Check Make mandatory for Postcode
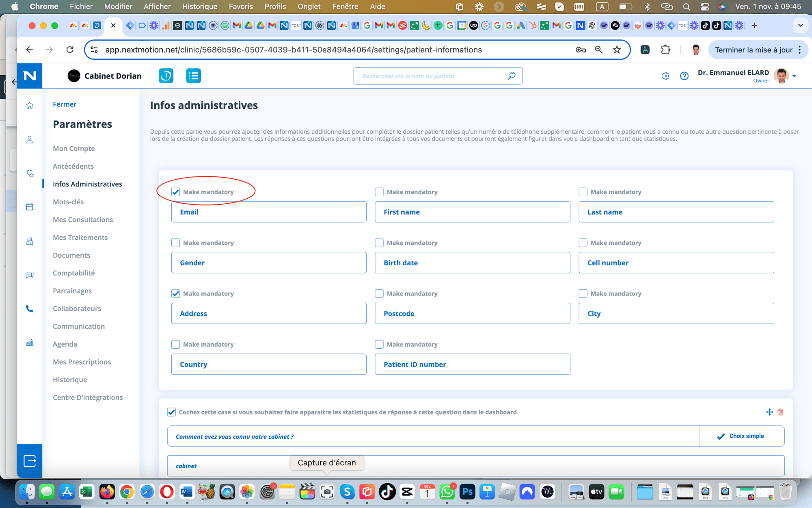The height and width of the screenshot is (508, 812). coord(379,293)
